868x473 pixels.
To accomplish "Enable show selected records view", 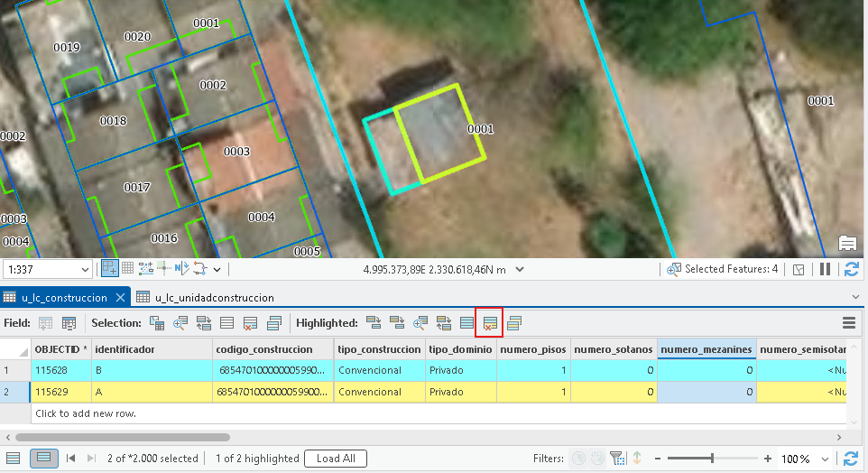I will [x=43, y=458].
